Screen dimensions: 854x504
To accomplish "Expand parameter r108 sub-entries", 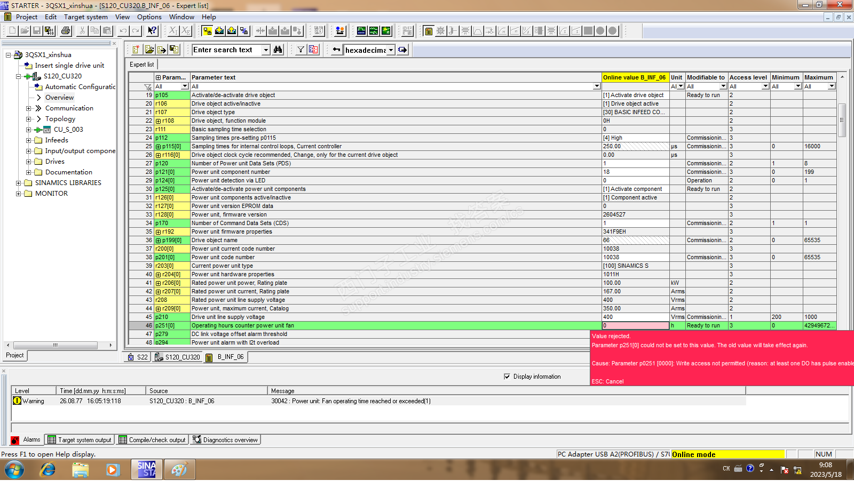I will pyautogui.click(x=158, y=121).
